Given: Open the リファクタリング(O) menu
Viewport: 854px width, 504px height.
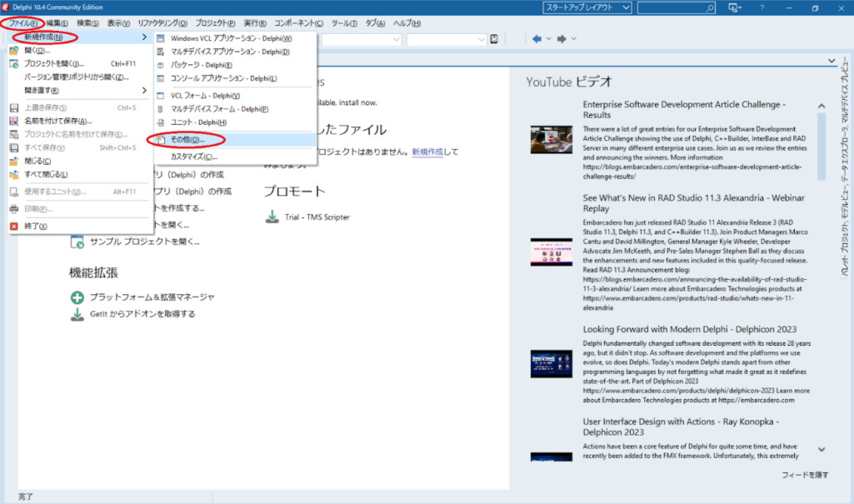Looking at the screenshot, I should point(162,23).
